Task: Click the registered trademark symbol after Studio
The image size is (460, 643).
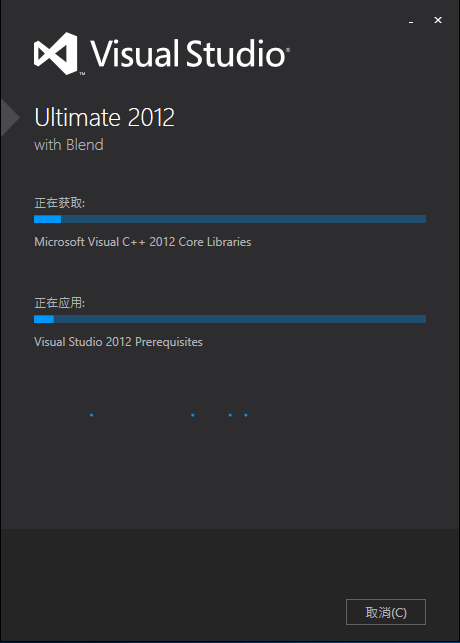Action: pos(288,50)
